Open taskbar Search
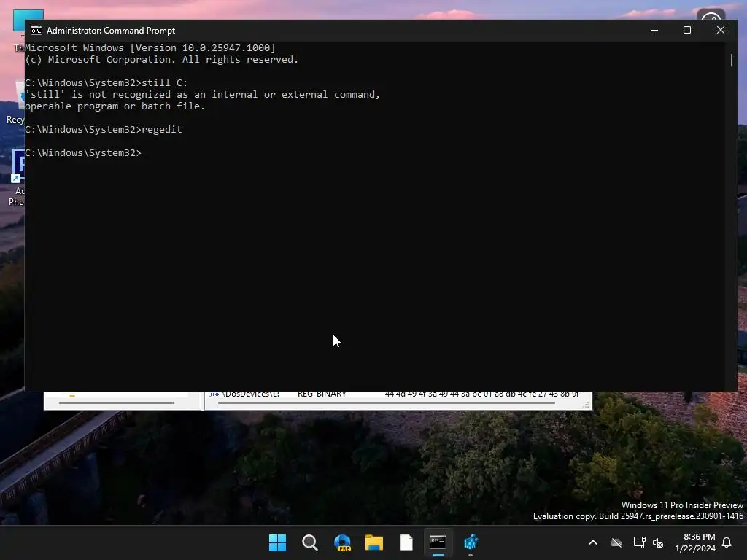This screenshot has width=747, height=560. (x=309, y=542)
